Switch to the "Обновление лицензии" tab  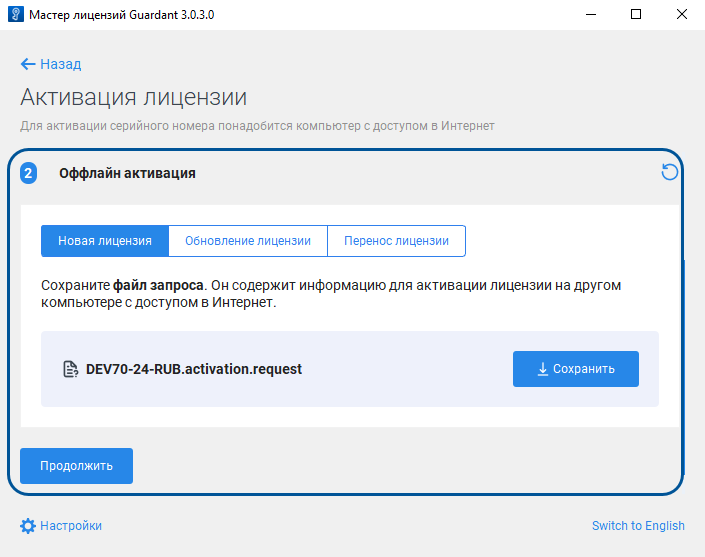point(248,241)
